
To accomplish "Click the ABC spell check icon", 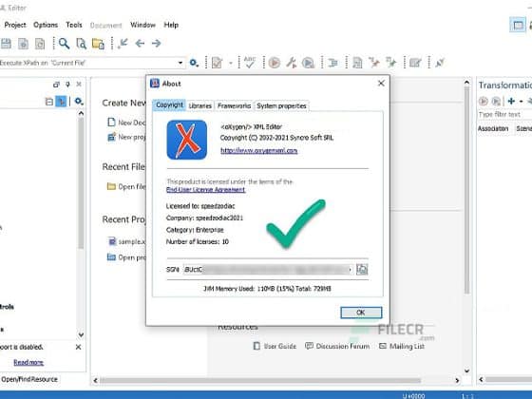I will point(250,63).
